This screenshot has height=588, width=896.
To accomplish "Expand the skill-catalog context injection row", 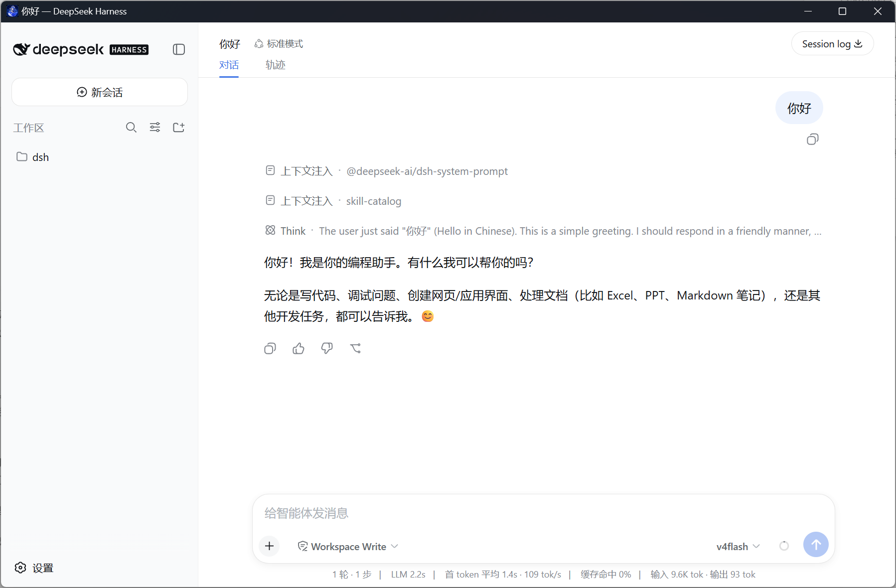I will 333,201.
